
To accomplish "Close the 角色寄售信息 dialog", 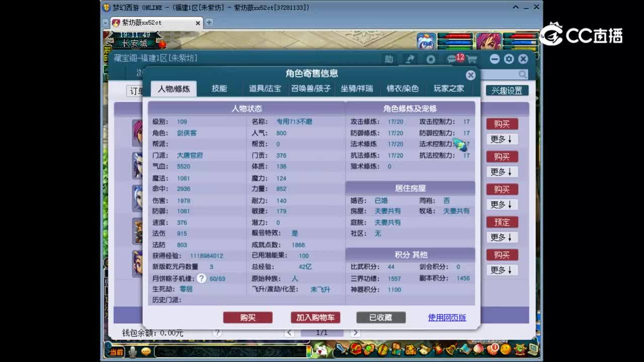I will [470, 75].
